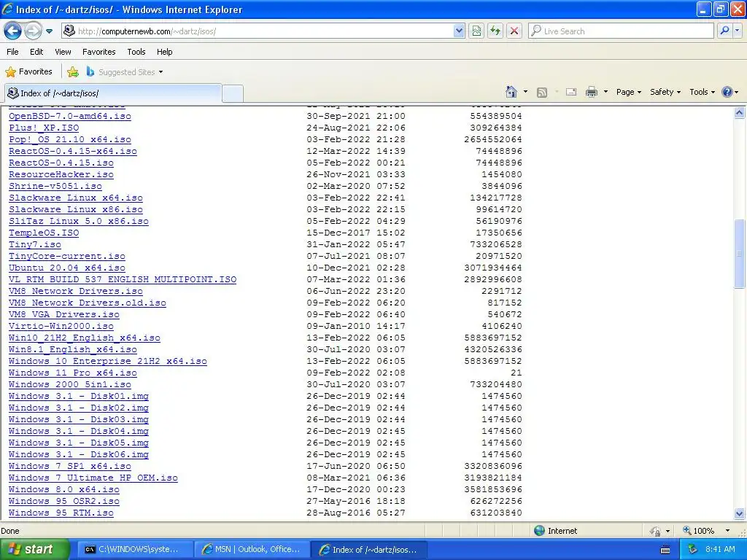
Task: Click the Windows Start button
Action: click(x=35, y=549)
